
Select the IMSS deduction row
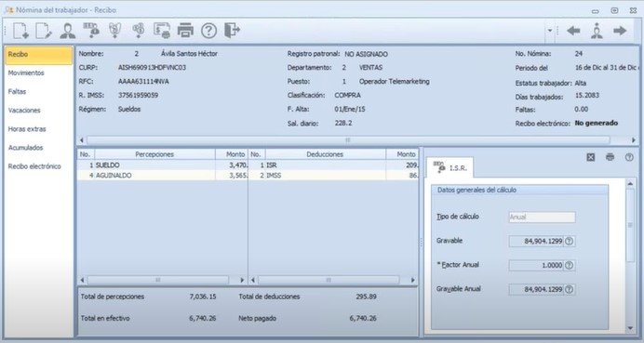333,176
